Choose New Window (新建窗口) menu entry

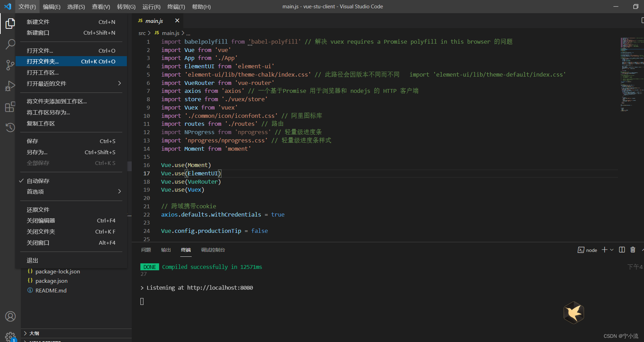pos(71,33)
